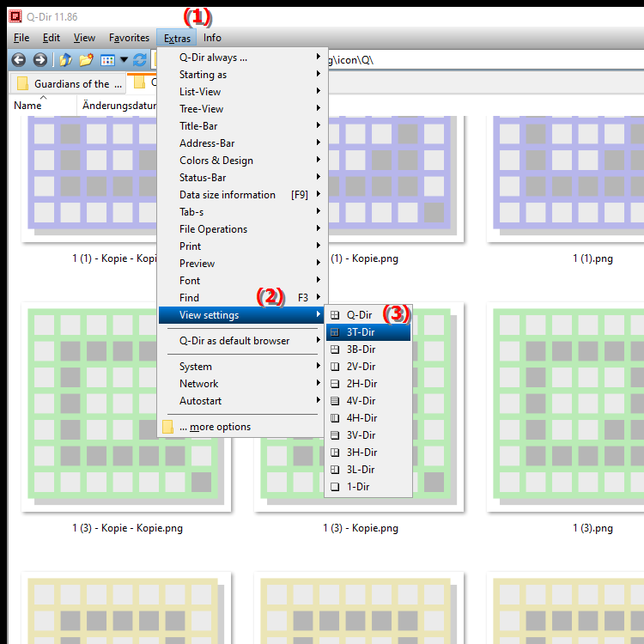Click folder icon on Guardians tab
The image size is (644, 644).
(22, 83)
